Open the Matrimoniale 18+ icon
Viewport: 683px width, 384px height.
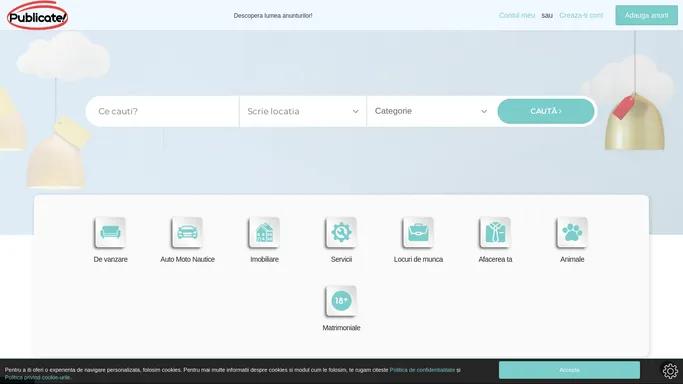pyautogui.click(x=341, y=300)
